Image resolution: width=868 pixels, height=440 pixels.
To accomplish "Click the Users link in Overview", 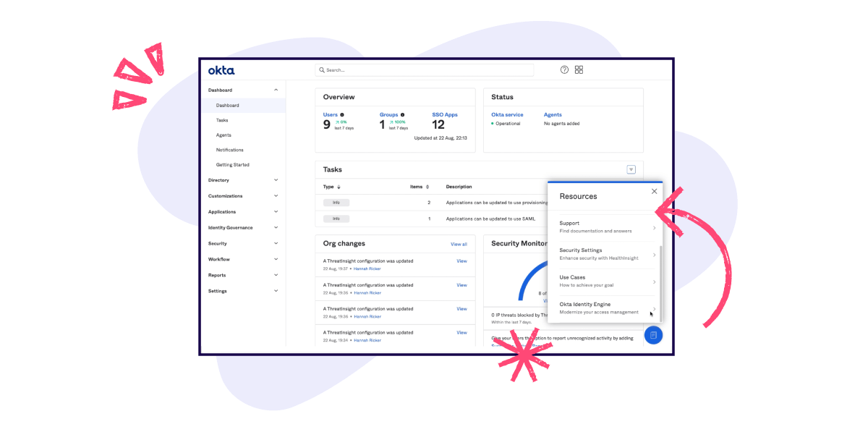I will point(330,114).
